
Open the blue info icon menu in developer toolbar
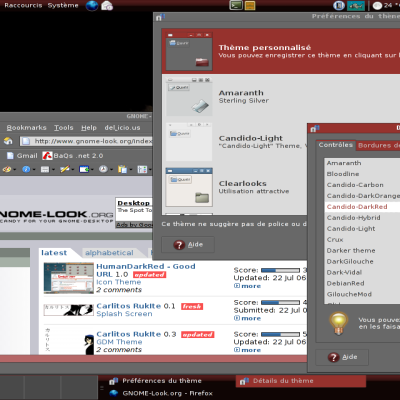tap(28, 170)
